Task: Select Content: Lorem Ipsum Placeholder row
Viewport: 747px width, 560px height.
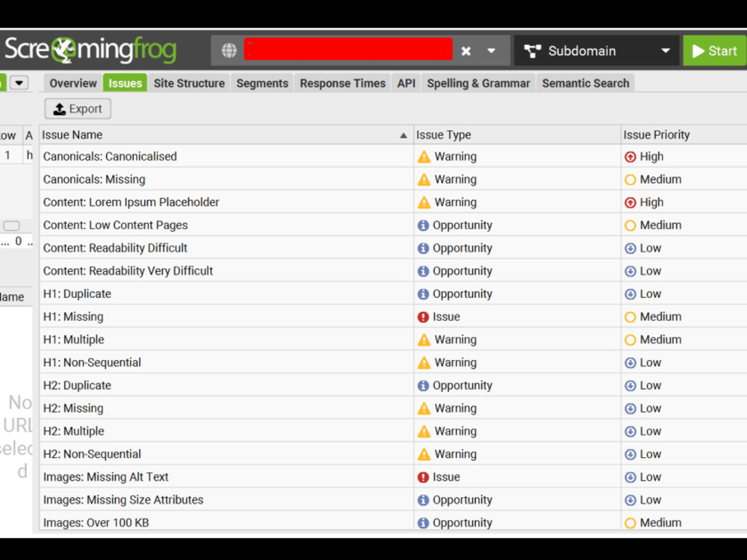Action: [393, 202]
